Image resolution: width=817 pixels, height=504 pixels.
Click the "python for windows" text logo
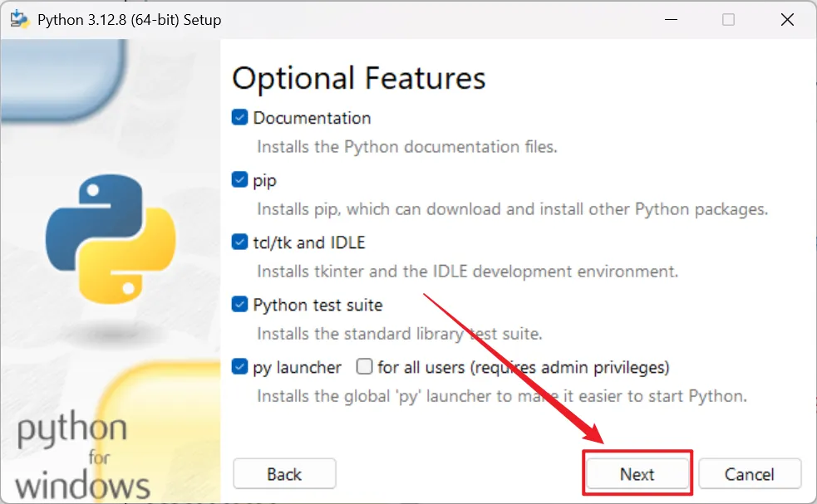tap(81, 457)
